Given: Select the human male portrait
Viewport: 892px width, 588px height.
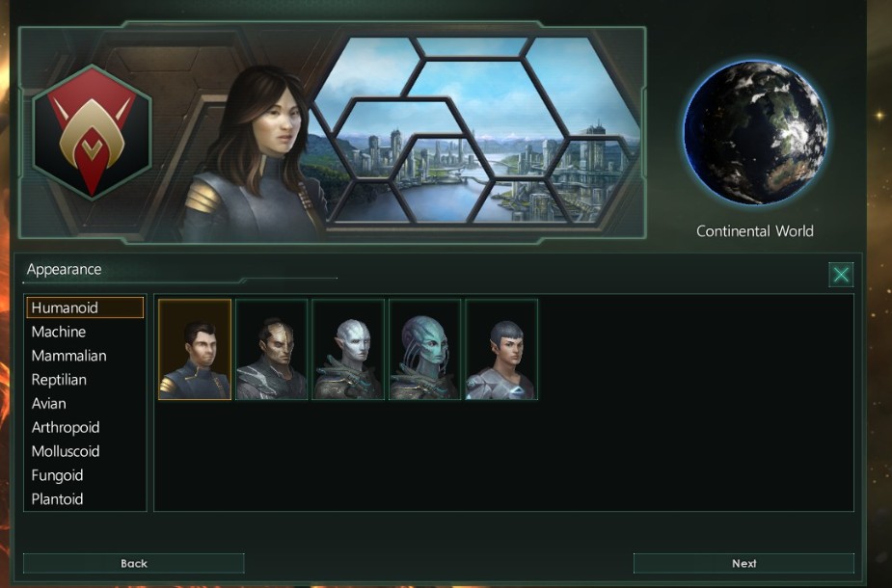Looking at the screenshot, I should pyautogui.click(x=195, y=349).
